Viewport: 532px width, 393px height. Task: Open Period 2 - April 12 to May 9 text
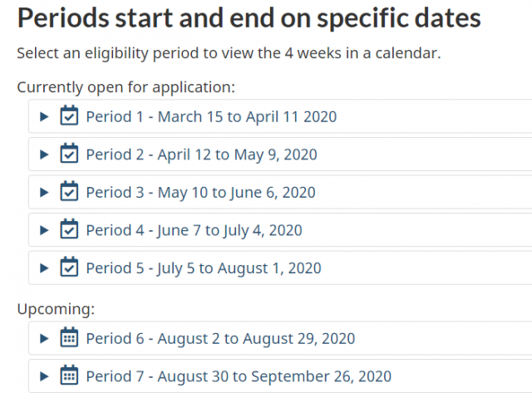201,155
